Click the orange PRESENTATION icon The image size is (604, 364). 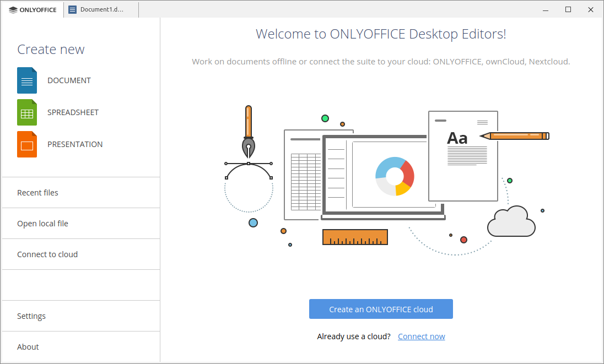click(x=26, y=144)
